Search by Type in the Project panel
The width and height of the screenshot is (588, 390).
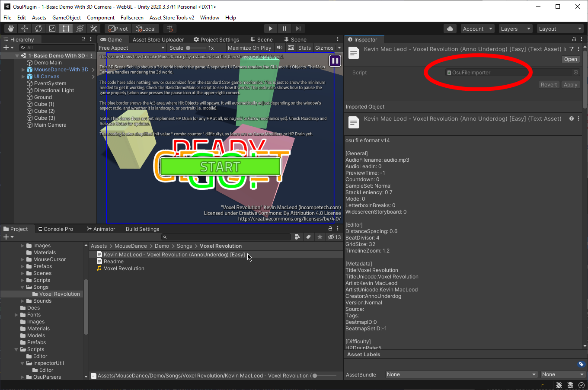[x=297, y=237]
